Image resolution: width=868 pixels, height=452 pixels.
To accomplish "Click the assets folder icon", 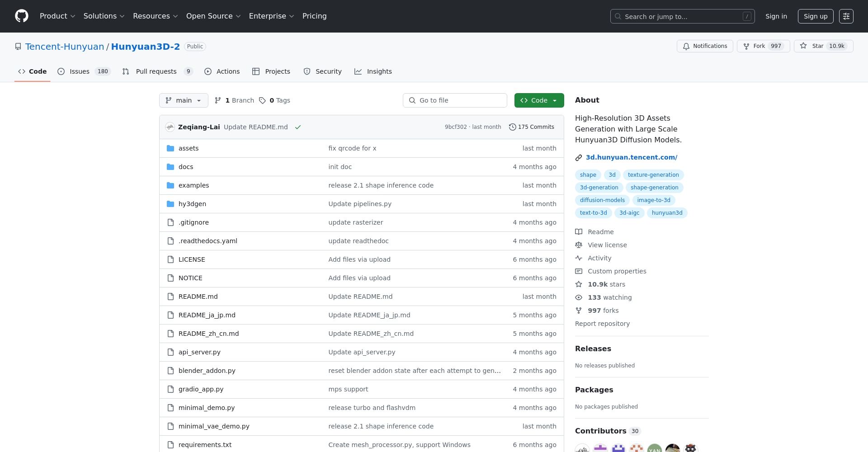I will point(170,148).
